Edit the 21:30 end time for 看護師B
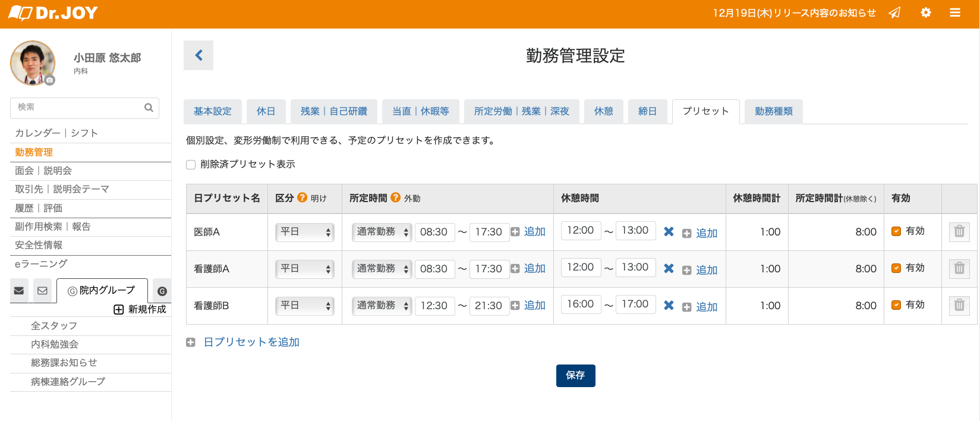Screen dimensions: 980x421 [x=489, y=306]
